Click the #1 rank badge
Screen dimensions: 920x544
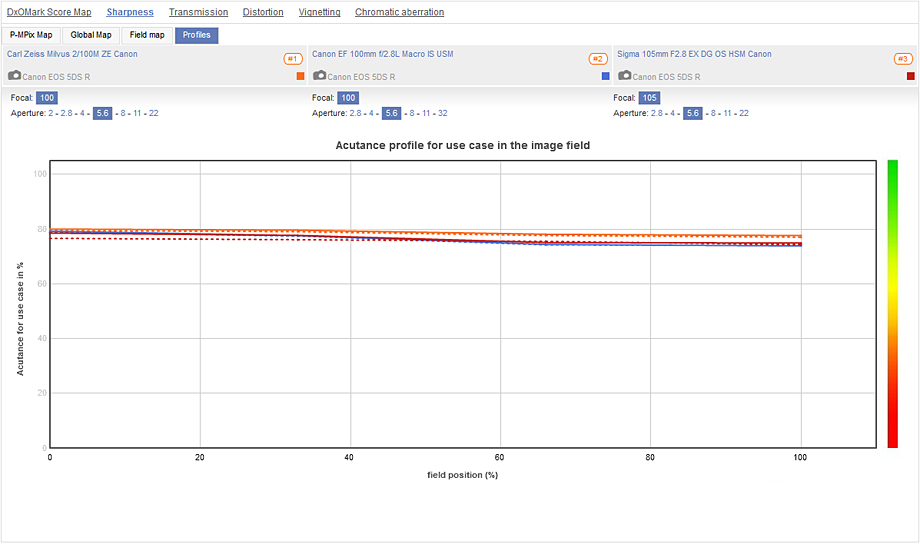293,59
